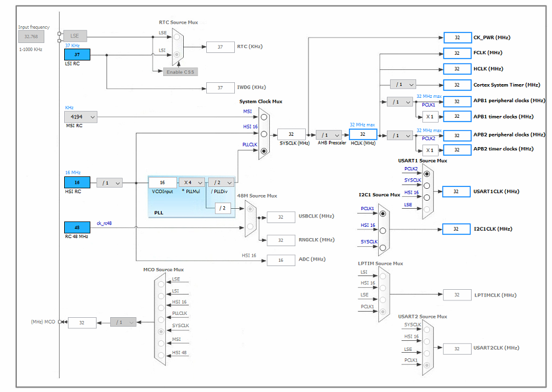The image size is (552, 392).
Task: Click the LPTIMCLK (MHz) value box
Action: pos(457,295)
